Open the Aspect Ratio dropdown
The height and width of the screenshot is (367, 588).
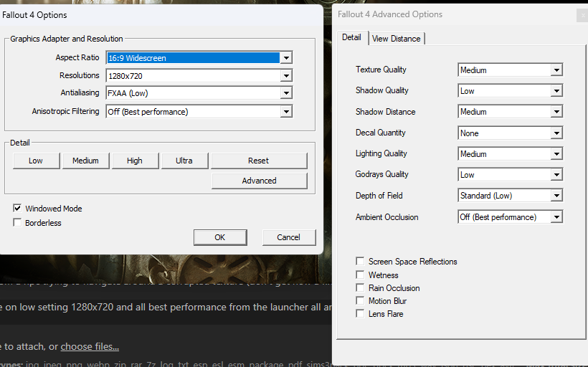point(199,58)
